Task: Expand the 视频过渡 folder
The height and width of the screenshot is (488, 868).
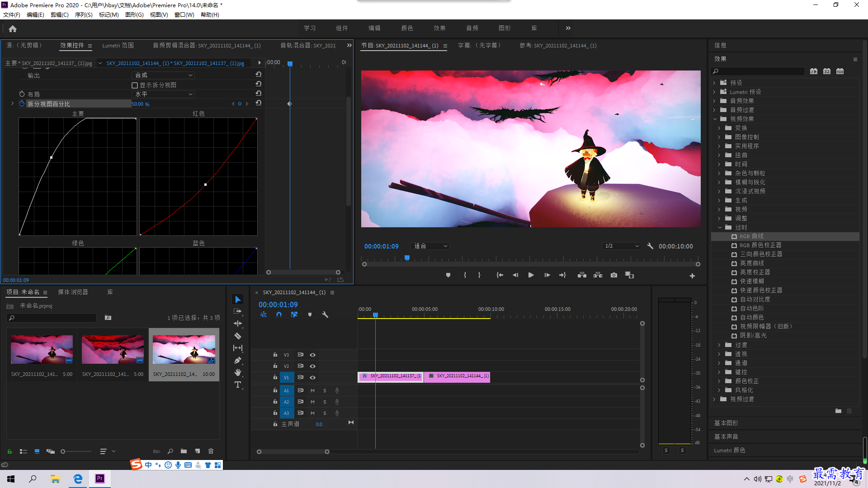Action: (714, 399)
